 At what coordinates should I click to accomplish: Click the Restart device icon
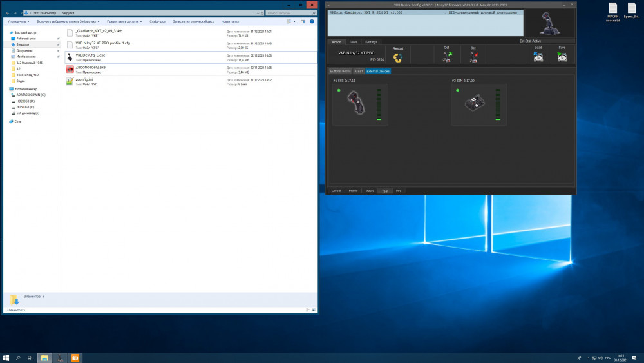(x=397, y=57)
